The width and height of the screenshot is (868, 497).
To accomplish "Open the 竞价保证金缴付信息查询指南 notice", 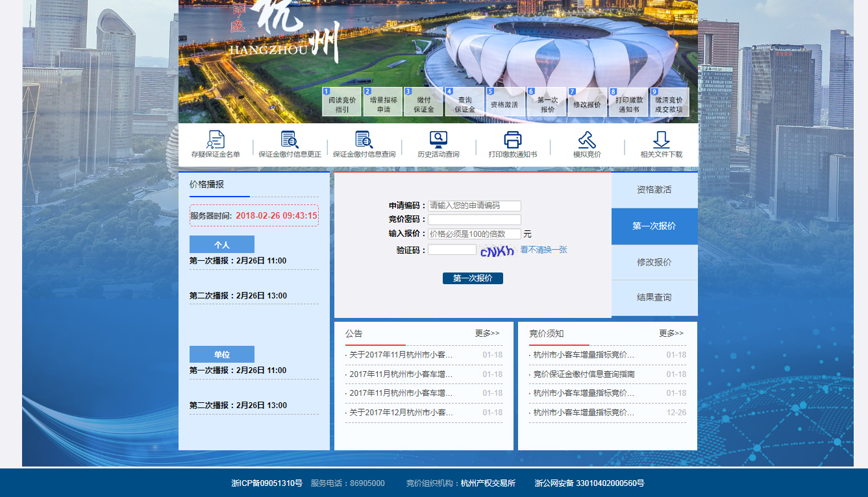I will point(584,374).
